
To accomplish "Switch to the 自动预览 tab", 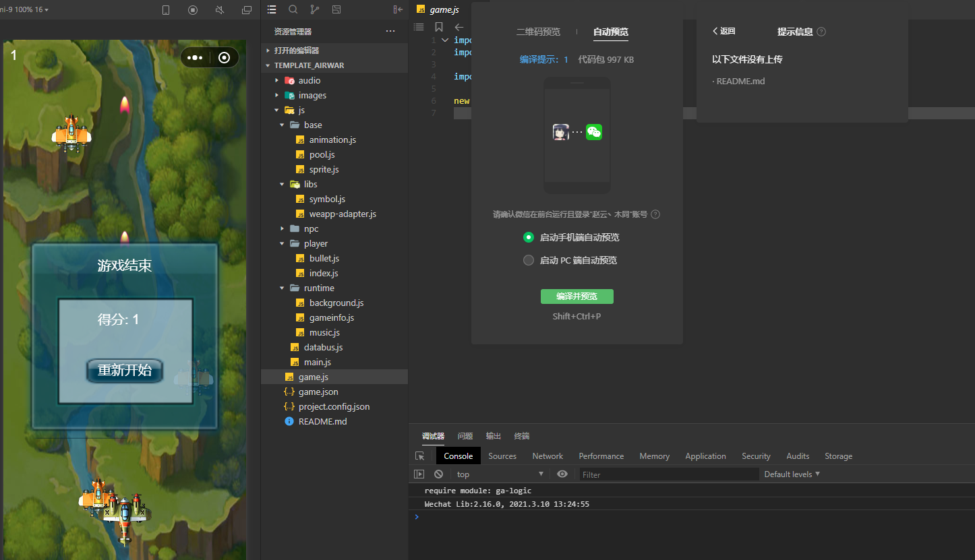I will pyautogui.click(x=611, y=32).
